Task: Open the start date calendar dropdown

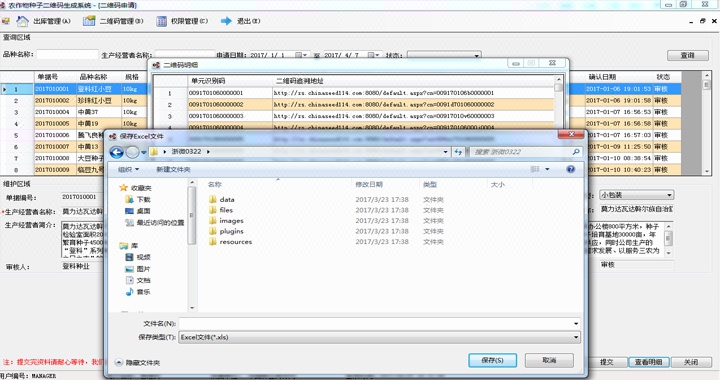Action: click(x=301, y=55)
